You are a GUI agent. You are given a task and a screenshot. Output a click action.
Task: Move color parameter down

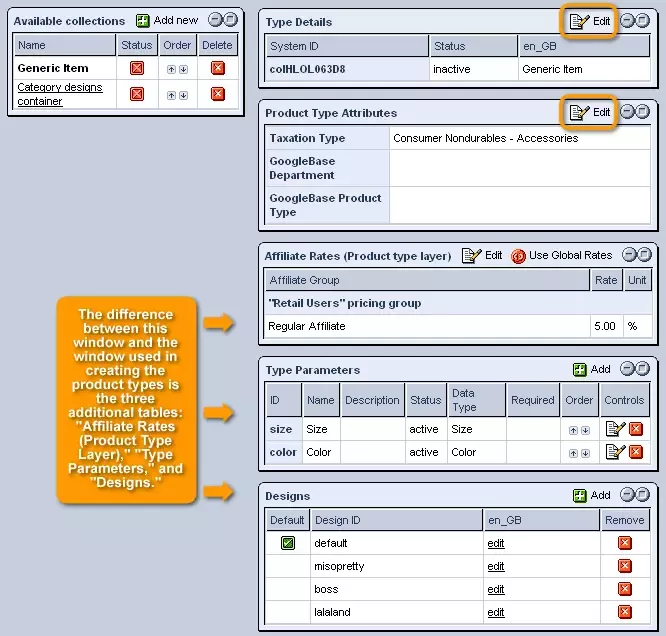(585, 453)
